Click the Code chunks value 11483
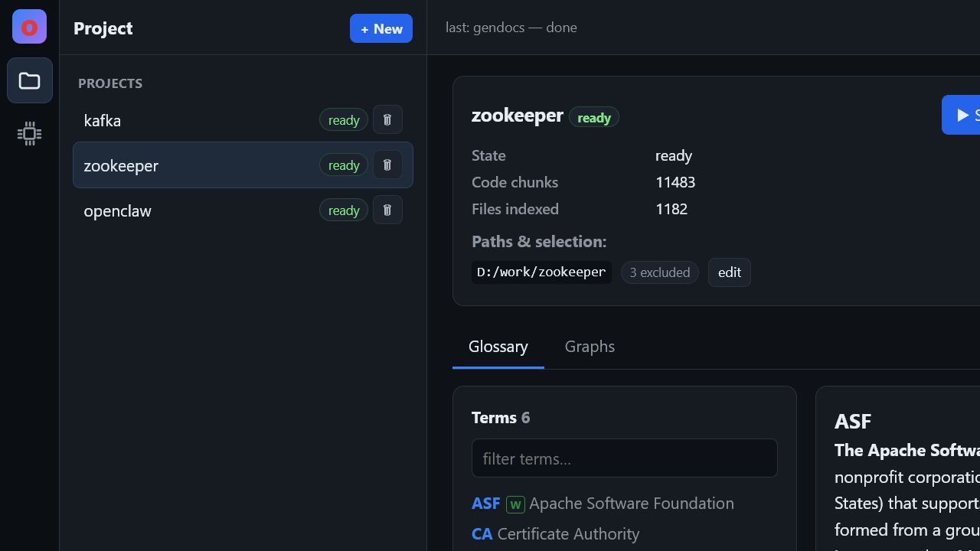The image size is (980, 551). [675, 182]
